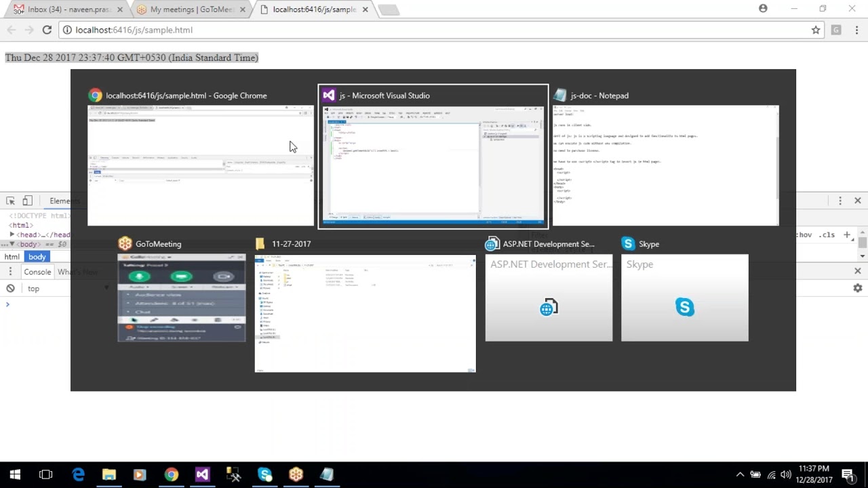This screenshot has height=488, width=868.
Task: Open the Chrome three-dot menu
Action: [856, 30]
